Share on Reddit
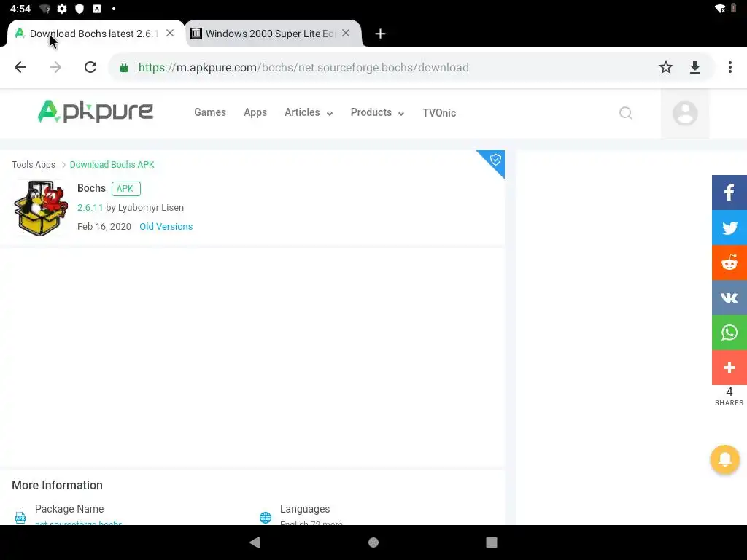The width and height of the screenshot is (747, 560). point(729,262)
